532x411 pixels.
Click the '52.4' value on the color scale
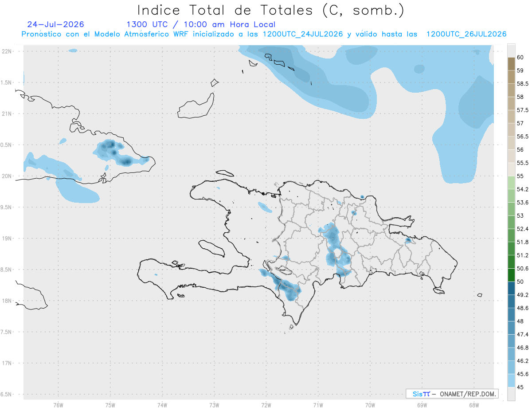523,229
